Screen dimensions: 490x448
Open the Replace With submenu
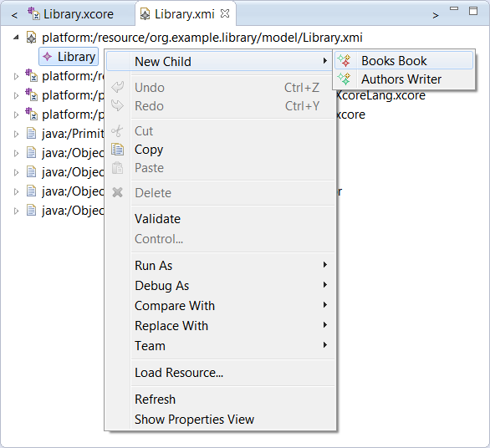pyautogui.click(x=220, y=325)
